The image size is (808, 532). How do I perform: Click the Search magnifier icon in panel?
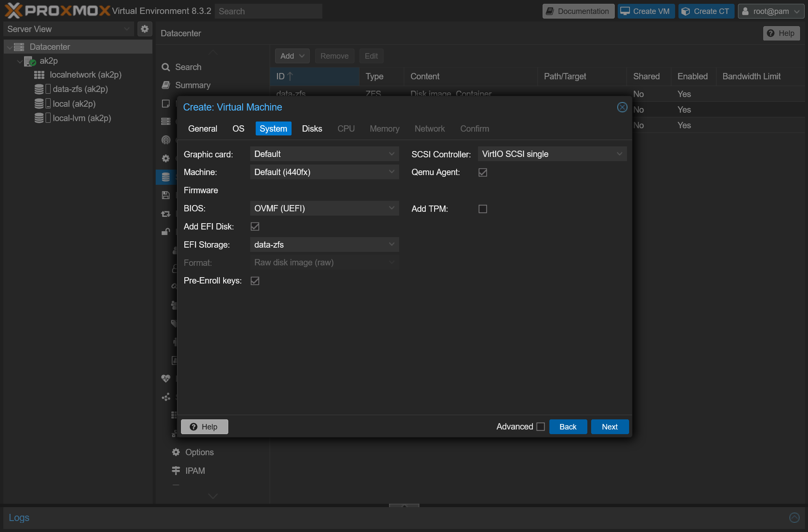point(166,67)
